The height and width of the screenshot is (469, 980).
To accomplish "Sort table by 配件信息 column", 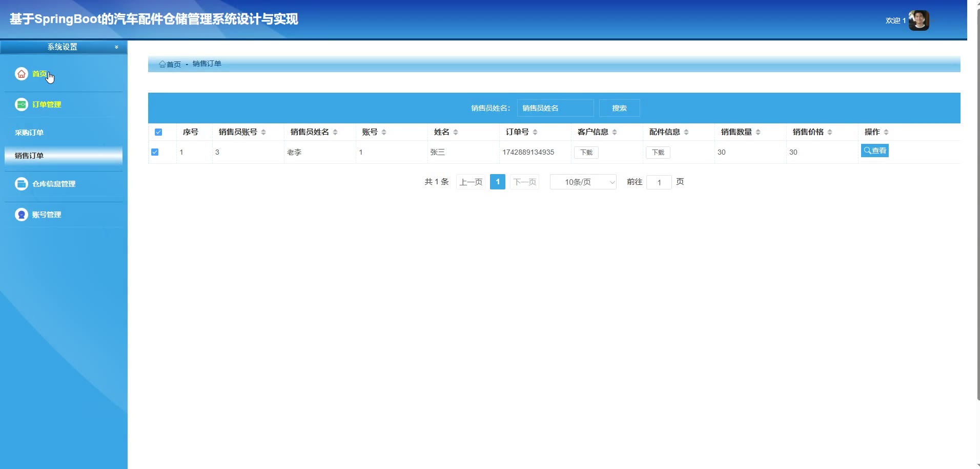I will (686, 132).
